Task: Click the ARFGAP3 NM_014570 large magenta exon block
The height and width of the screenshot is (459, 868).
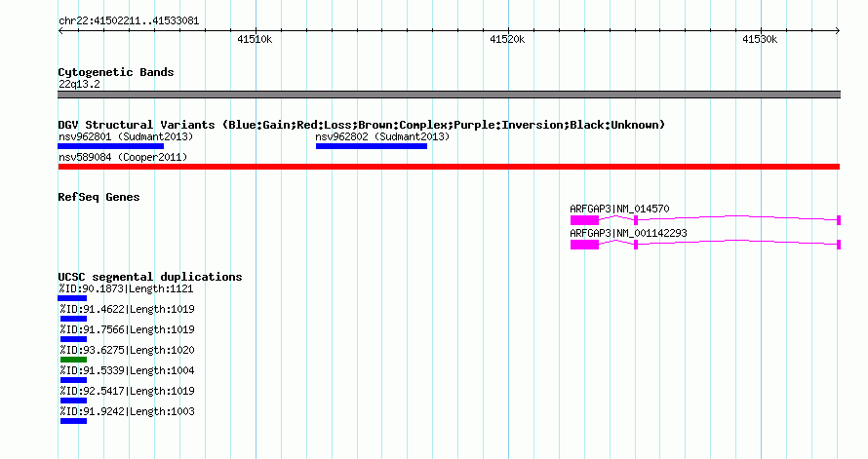Action: (x=584, y=220)
